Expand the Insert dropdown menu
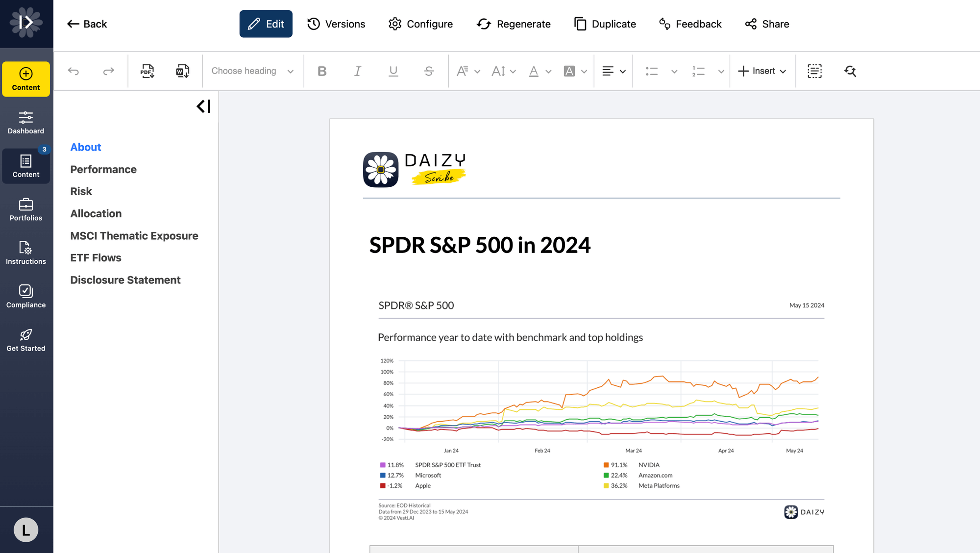The width and height of the screenshot is (980, 553). (x=762, y=71)
